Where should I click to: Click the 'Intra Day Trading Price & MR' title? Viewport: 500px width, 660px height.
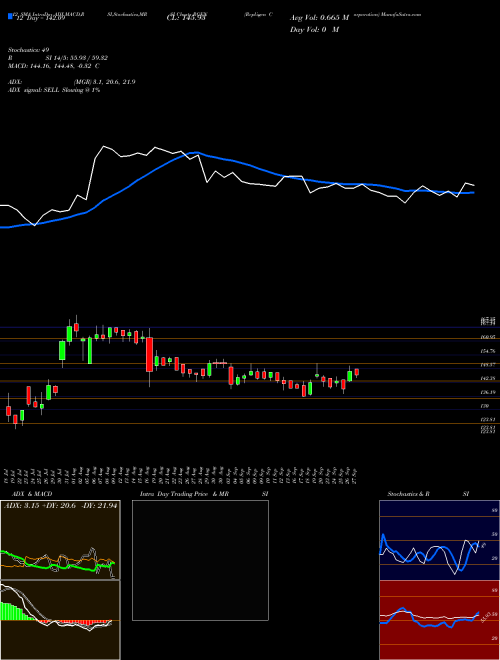pyautogui.click(x=184, y=494)
